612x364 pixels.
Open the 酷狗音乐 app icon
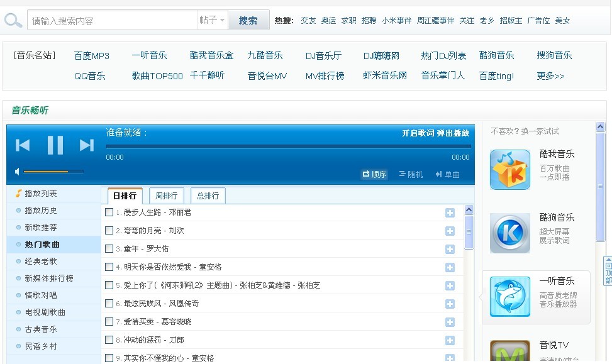pyautogui.click(x=510, y=233)
